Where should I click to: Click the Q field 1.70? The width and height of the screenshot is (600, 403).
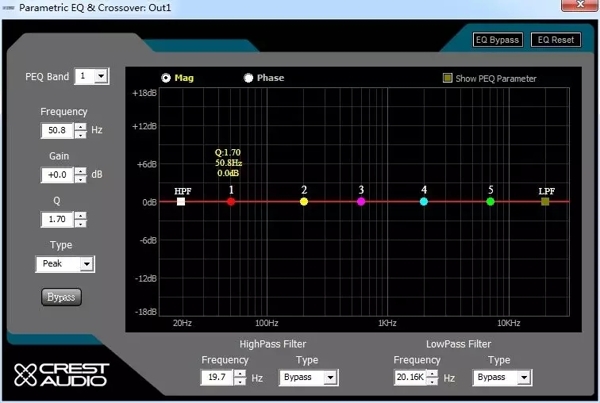pyautogui.click(x=57, y=219)
